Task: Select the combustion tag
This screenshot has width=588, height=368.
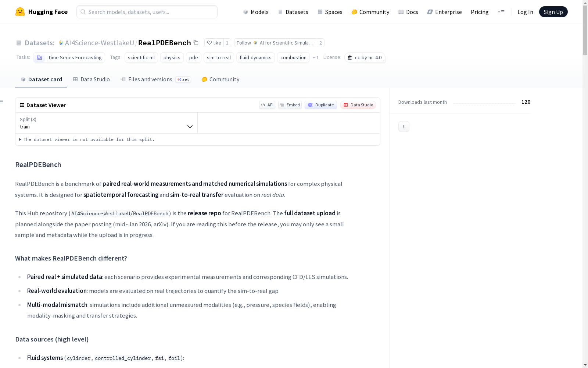Action: click(293, 57)
